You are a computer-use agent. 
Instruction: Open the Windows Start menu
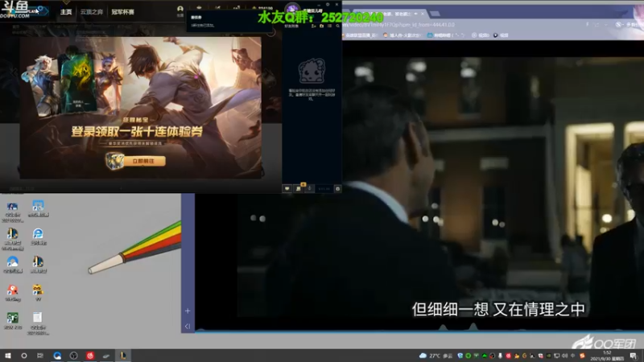click(x=7, y=356)
